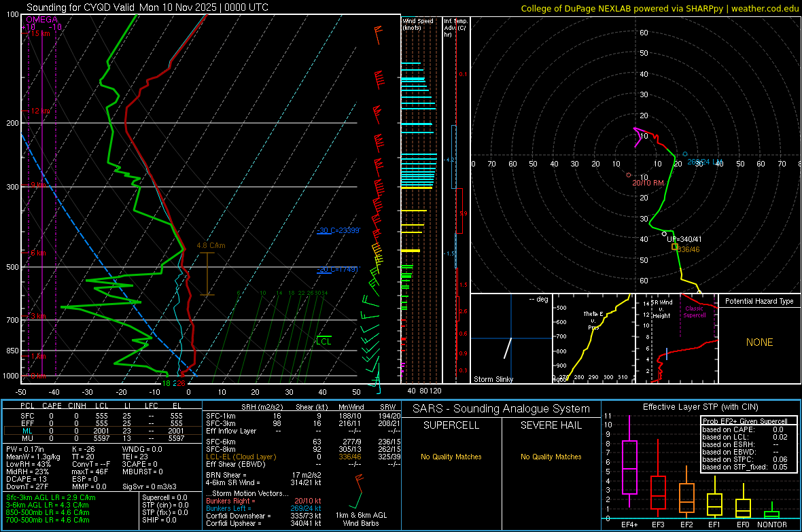Click the green LCL marker on skew-T
The width and height of the screenshot is (802, 532).
[324, 340]
